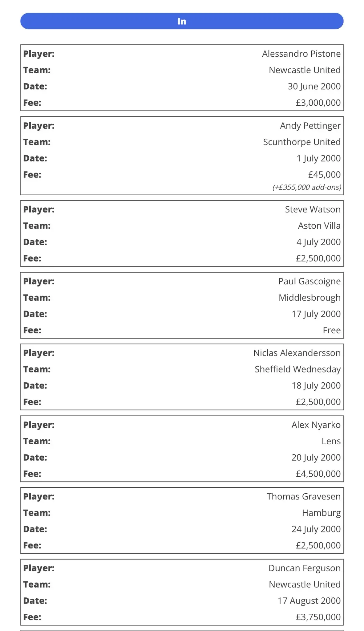Click Aston Villa team name
Viewport: 364px width, 631px height.
click(319, 226)
